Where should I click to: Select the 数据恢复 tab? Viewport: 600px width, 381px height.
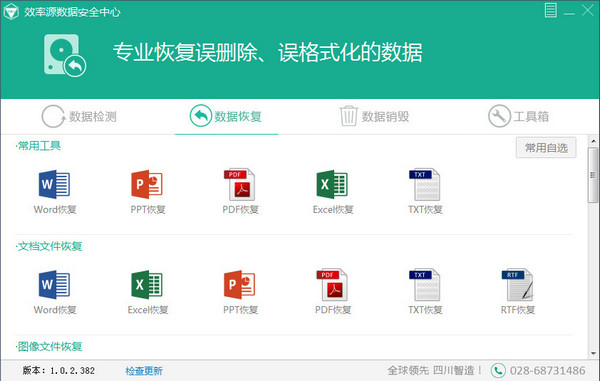[226, 116]
